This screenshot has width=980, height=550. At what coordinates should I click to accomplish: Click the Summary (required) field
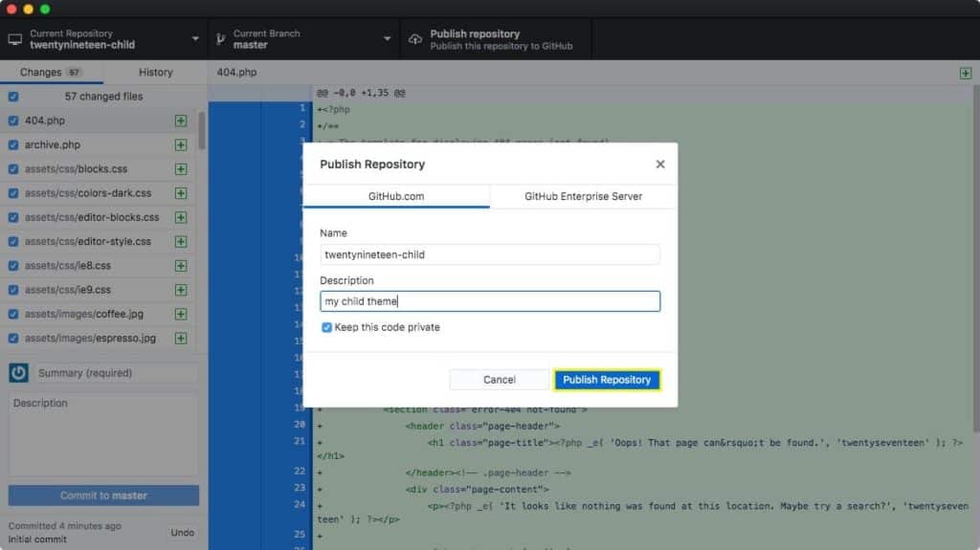coord(116,373)
